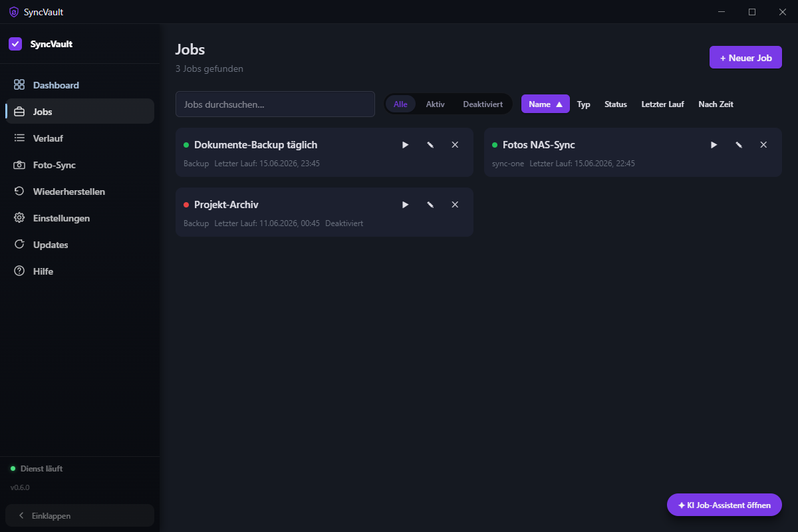Open the Projekt-Archiv job title
The image size is (798, 532).
[x=226, y=205]
